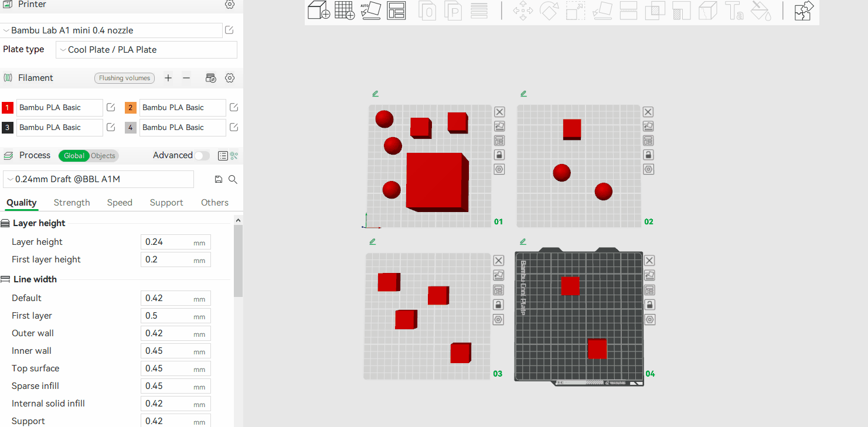The width and height of the screenshot is (868, 427).
Task: Toggle the lock on plate 01
Action: 499,155
